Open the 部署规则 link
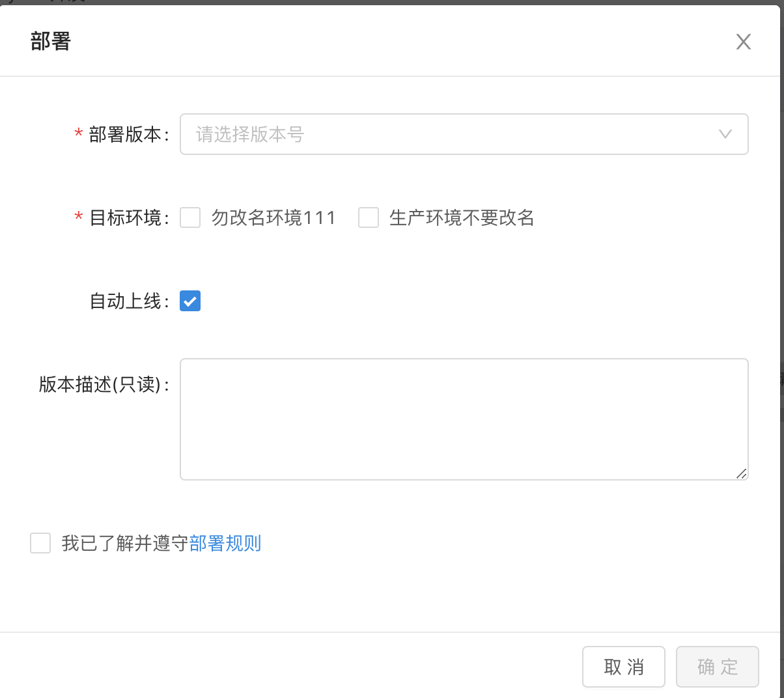 coord(225,543)
